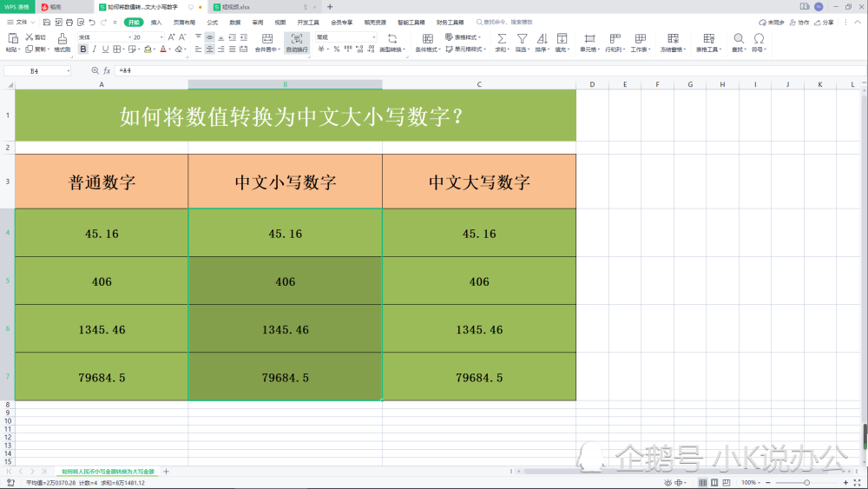Click the Freeze Panes (冻结窗格) icon
This screenshot has height=489, width=868.
click(x=673, y=39)
